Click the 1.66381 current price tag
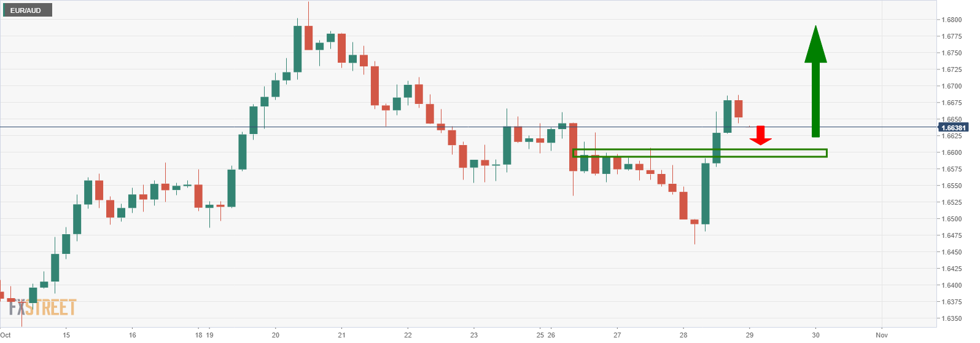 [x=954, y=128]
